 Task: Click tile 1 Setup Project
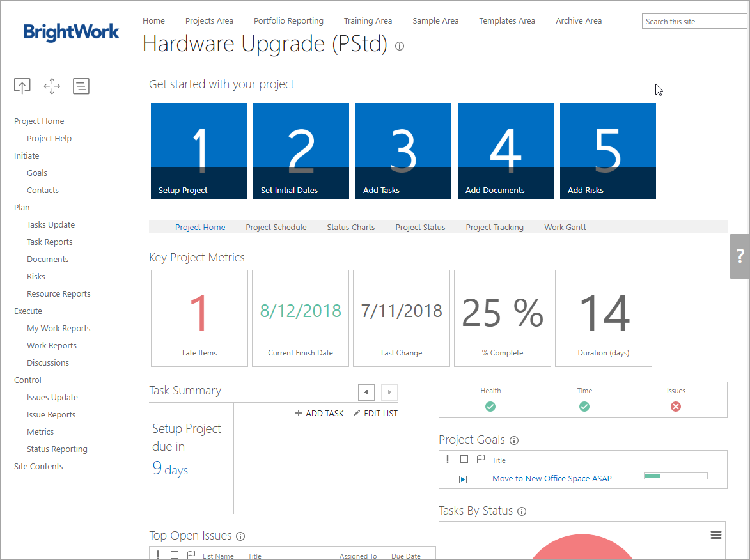pos(198,151)
